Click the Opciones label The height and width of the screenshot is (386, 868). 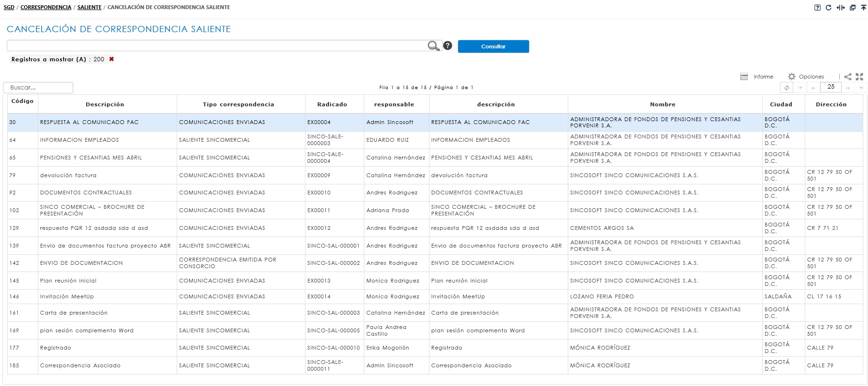812,77
